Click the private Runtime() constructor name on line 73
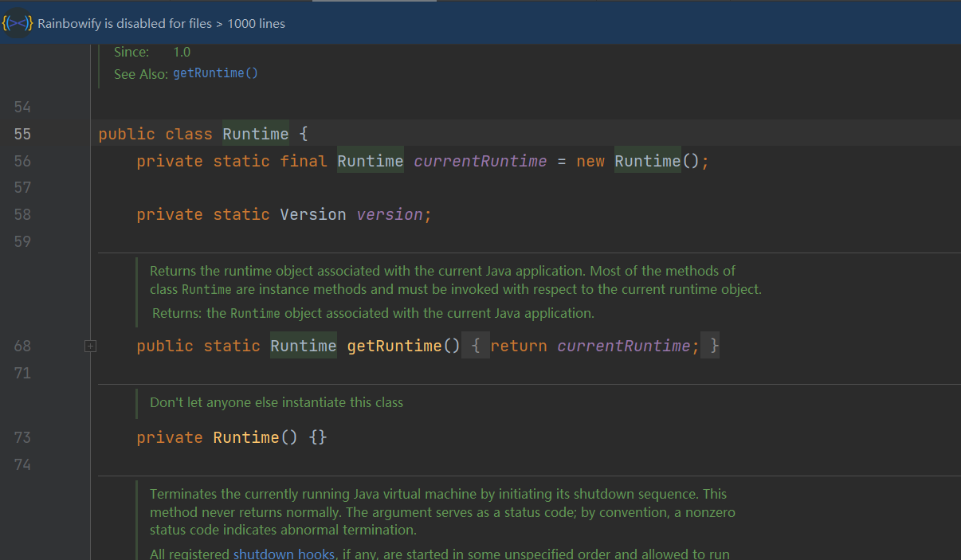Image resolution: width=961 pixels, height=560 pixels. (246, 437)
